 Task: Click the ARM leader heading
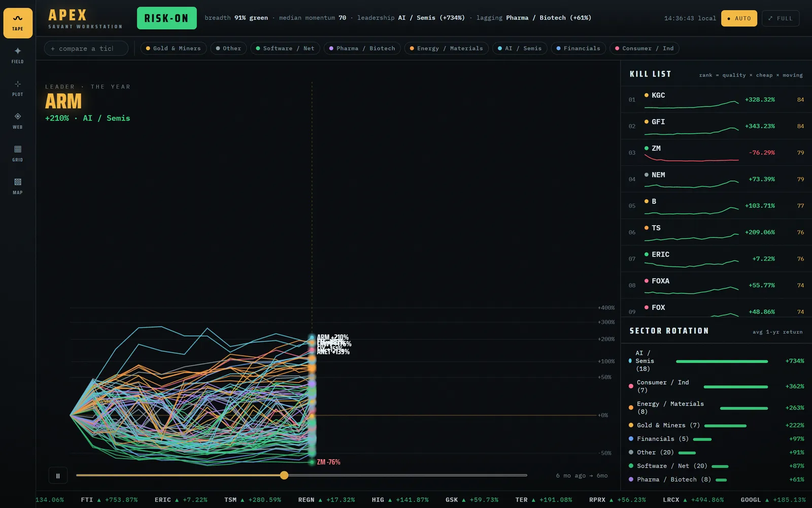point(63,102)
